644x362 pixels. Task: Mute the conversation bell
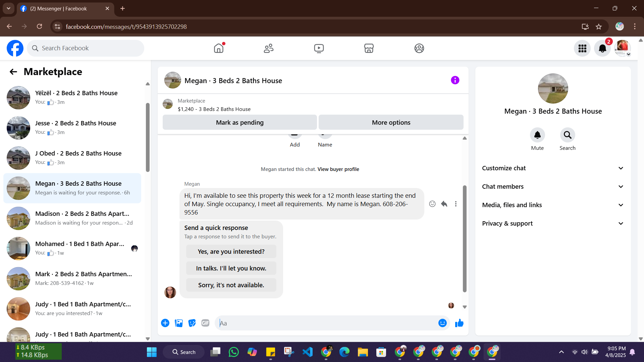click(537, 135)
